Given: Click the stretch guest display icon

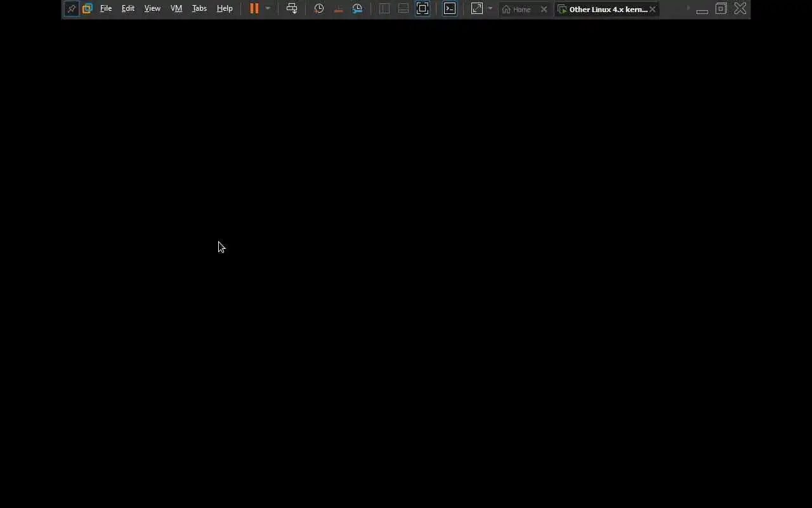Looking at the screenshot, I should coord(477,9).
